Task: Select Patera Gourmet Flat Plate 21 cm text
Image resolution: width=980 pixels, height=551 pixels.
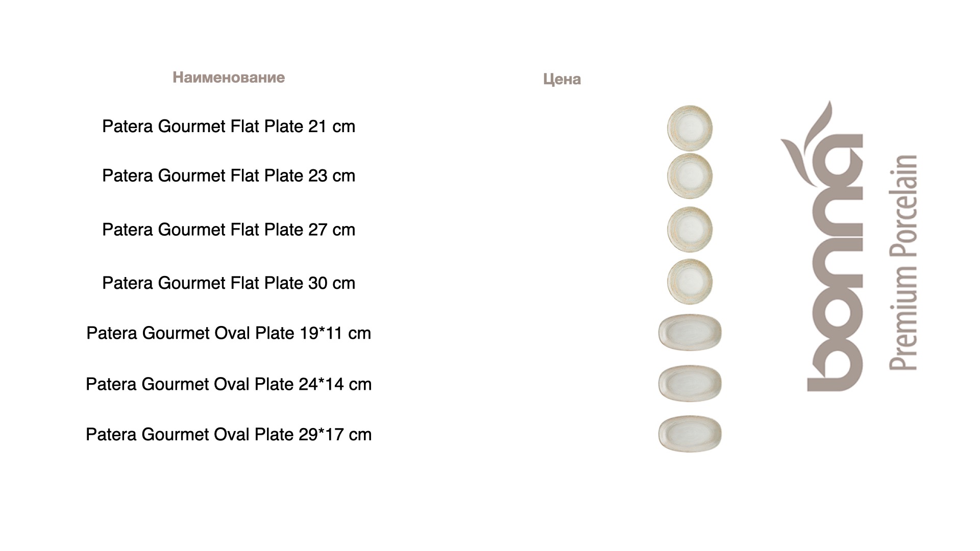Action: pos(229,127)
